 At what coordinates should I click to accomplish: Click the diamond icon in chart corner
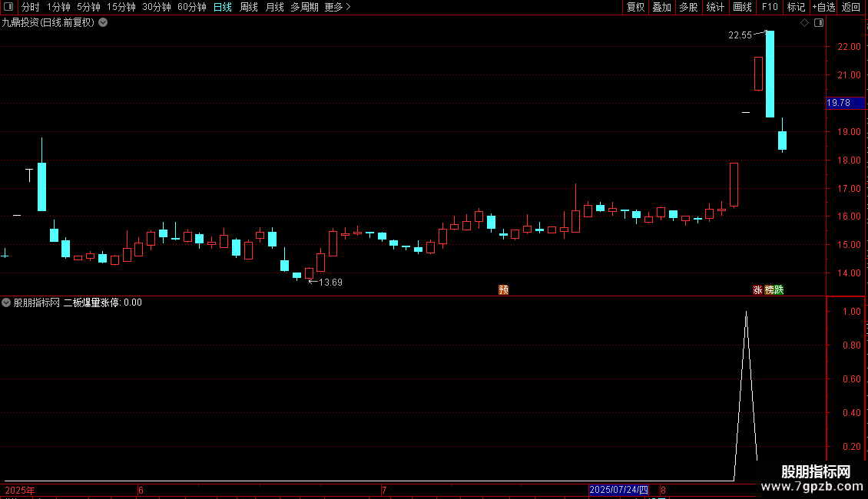[x=805, y=23]
